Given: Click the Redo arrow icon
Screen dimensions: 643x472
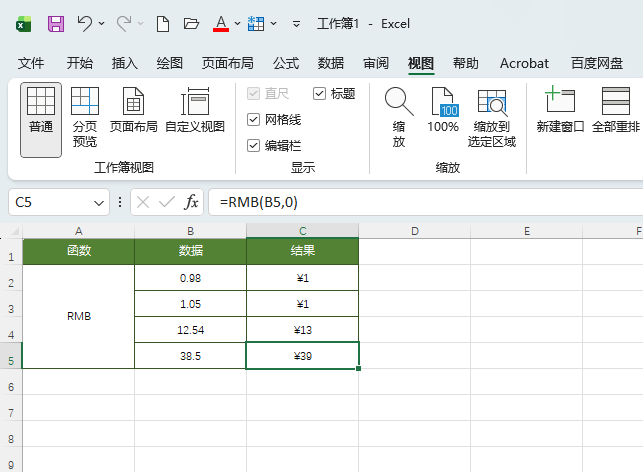Looking at the screenshot, I should pos(124,24).
